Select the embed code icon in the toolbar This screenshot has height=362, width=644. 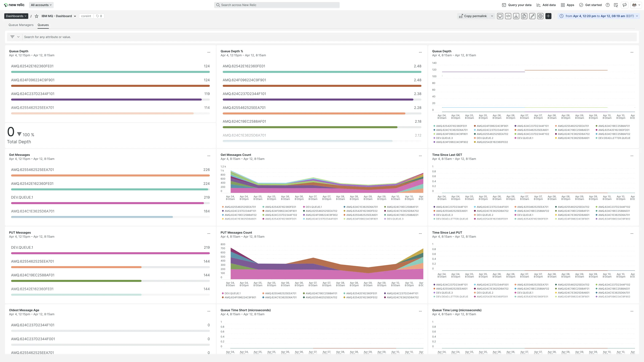508,16
